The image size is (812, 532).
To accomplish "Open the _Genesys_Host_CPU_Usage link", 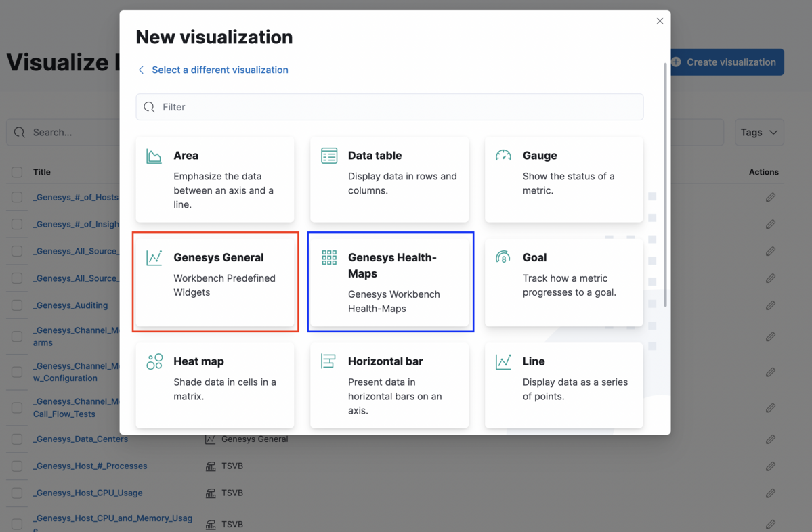I will pos(87,493).
